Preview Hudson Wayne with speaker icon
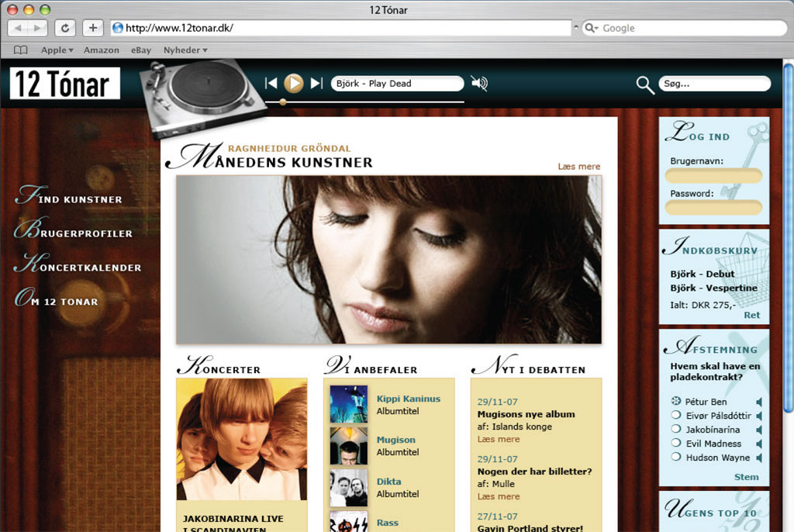794x532 pixels. 759,458
